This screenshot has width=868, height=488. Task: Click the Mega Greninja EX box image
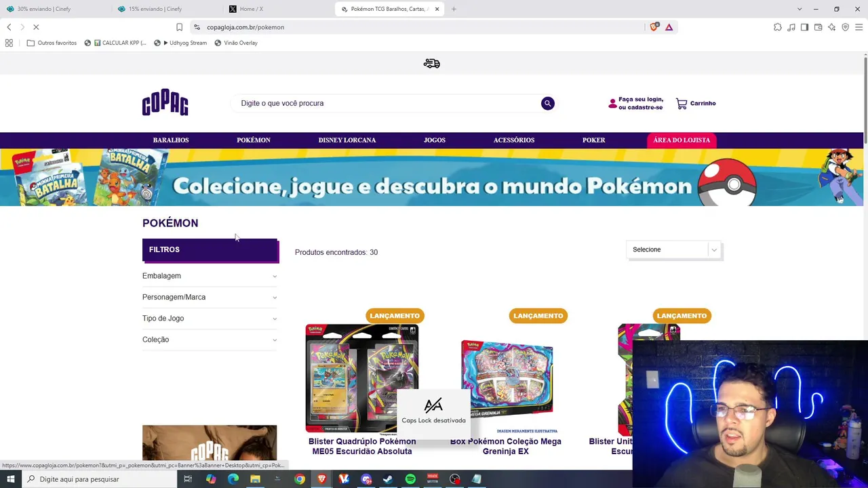(507, 378)
